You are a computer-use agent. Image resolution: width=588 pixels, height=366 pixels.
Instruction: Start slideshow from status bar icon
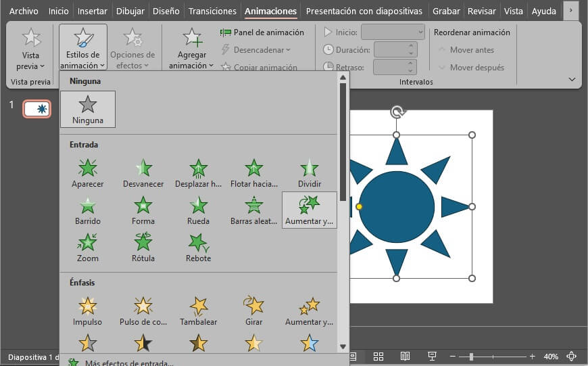(x=432, y=357)
